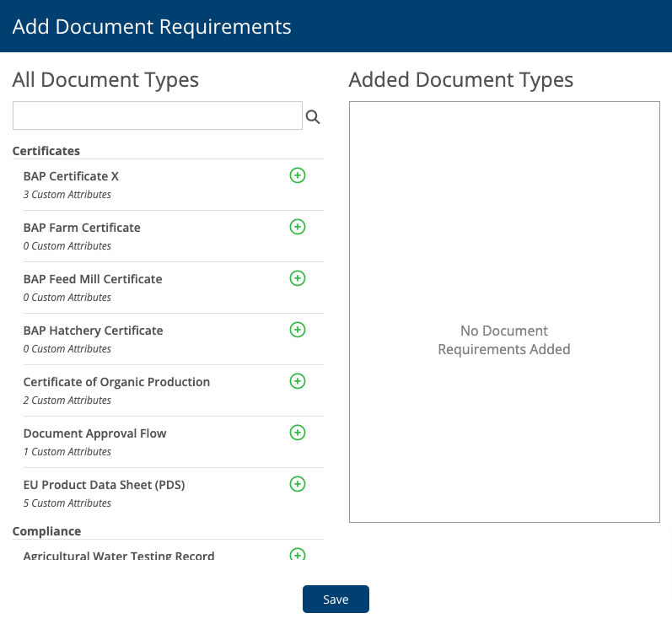The image size is (672, 624).
Task: Click the search magnifier icon
Action: click(313, 116)
